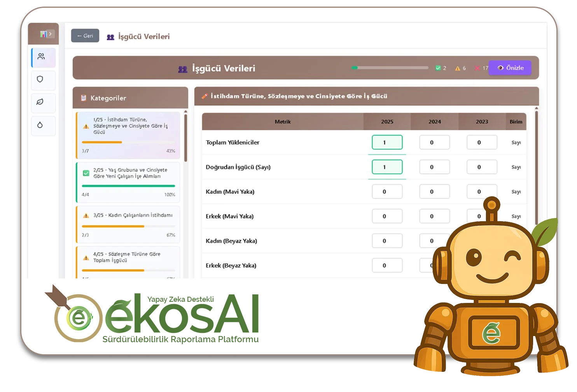577x392 pixels.
Task: Click the 2024 field for Kadın (Mavi Yaka)
Action: click(x=434, y=192)
